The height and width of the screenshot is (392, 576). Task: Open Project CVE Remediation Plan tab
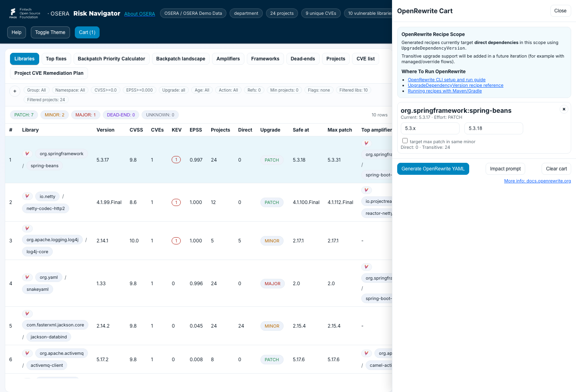tap(49, 73)
